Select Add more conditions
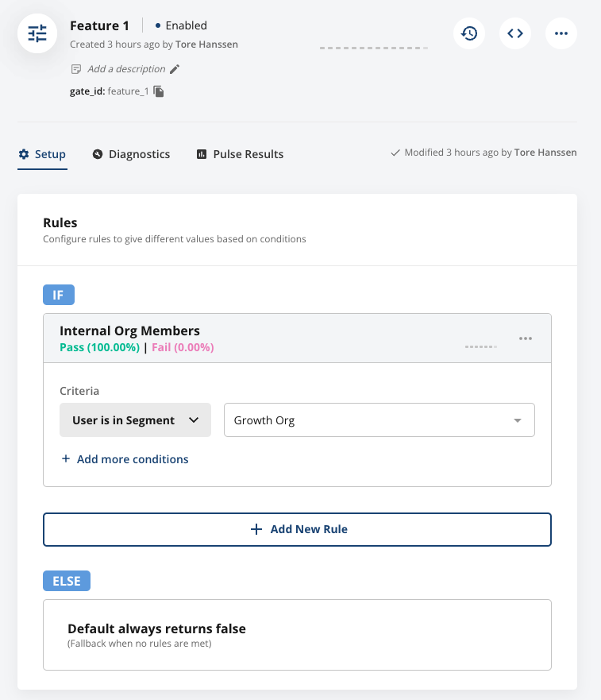601x700 pixels. coord(125,459)
